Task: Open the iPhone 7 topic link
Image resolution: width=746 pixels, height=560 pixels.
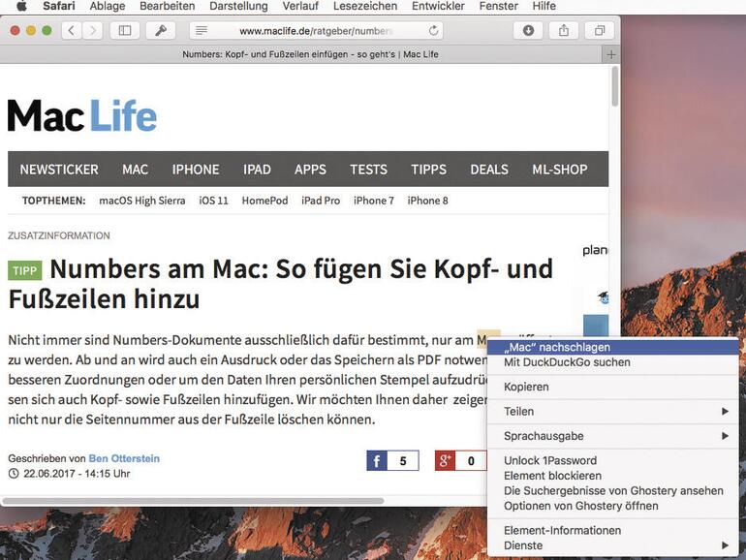Action: click(374, 201)
